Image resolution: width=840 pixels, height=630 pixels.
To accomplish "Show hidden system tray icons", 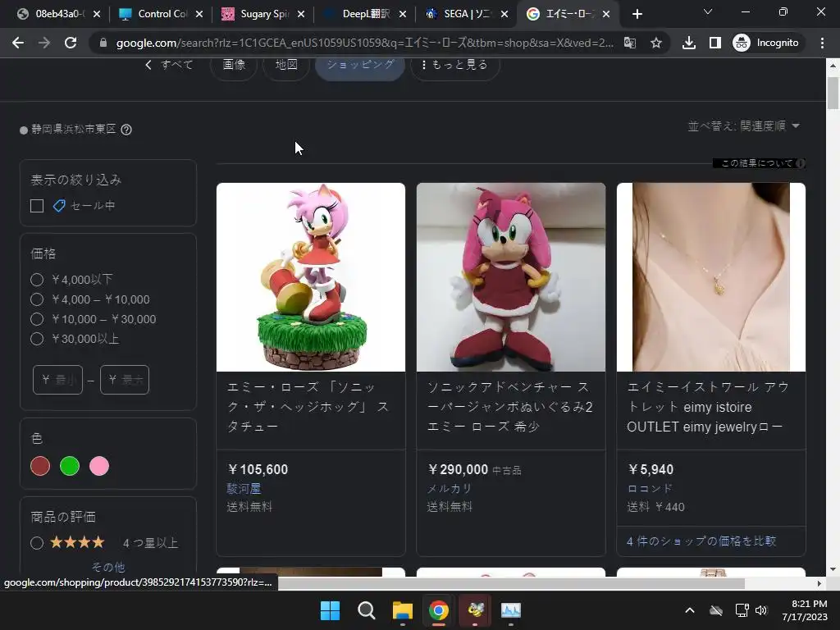I will [690, 610].
